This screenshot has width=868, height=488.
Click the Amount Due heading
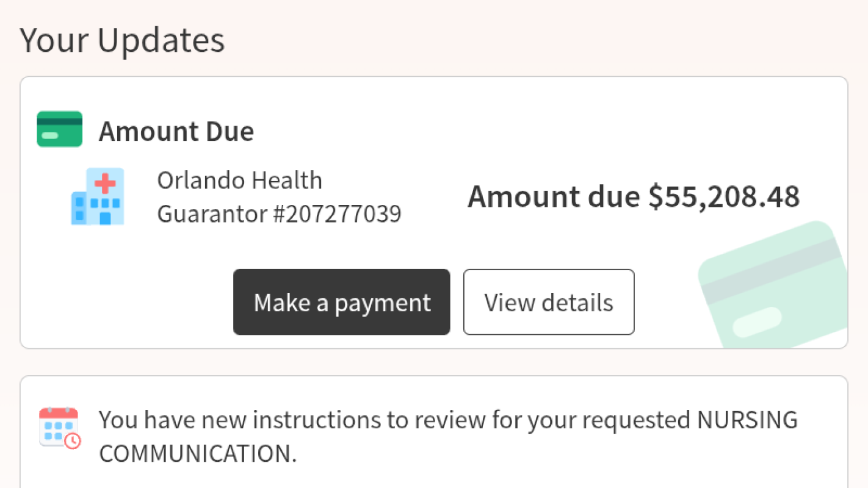pyautogui.click(x=176, y=131)
